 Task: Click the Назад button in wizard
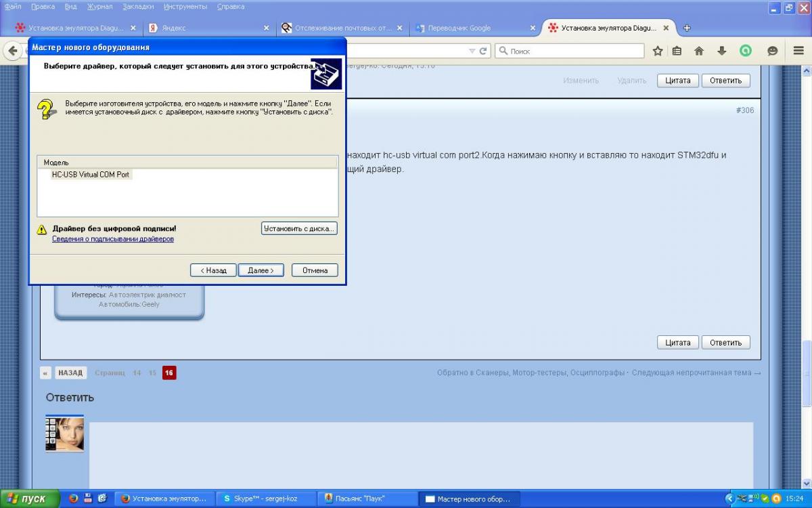(213, 270)
